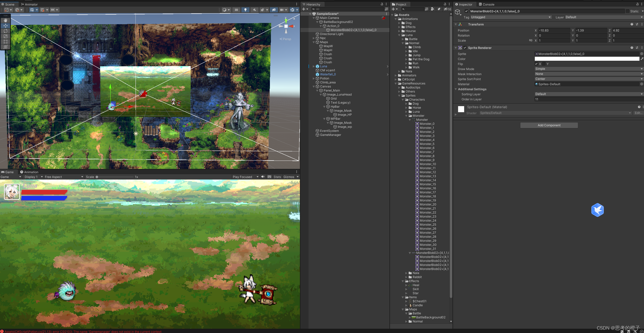644x333 pixels.
Task: Disable the Sprite Renderer component checkbox
Action: (x=465, y=48)
